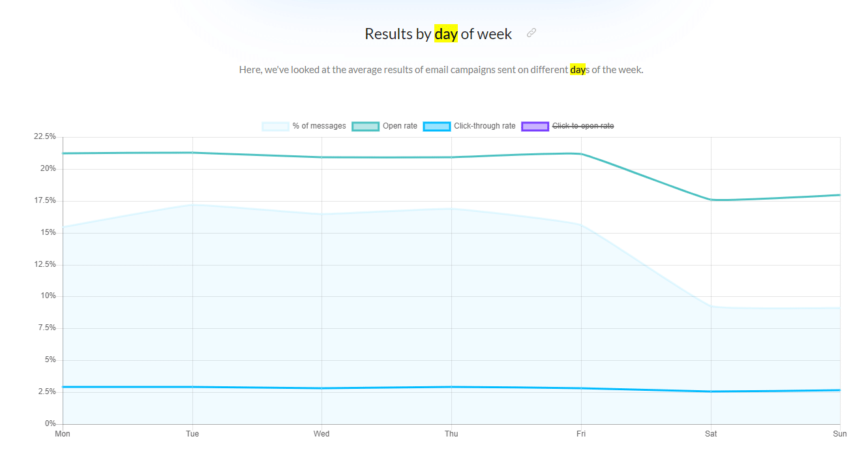
Task: Select the '% of messages' point at Sat
Action: (711, 307)
